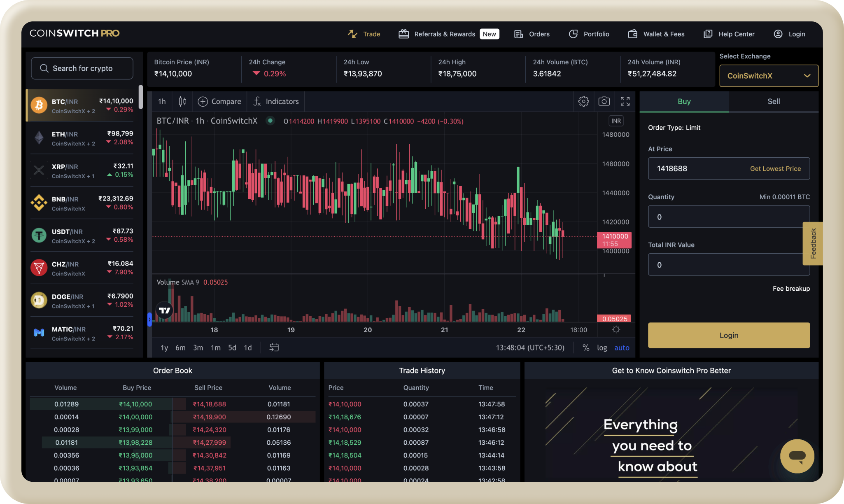This screenshot has width=844, height=504.
Task: Toggle log scale on the chart
Action: tap(602, 348)
